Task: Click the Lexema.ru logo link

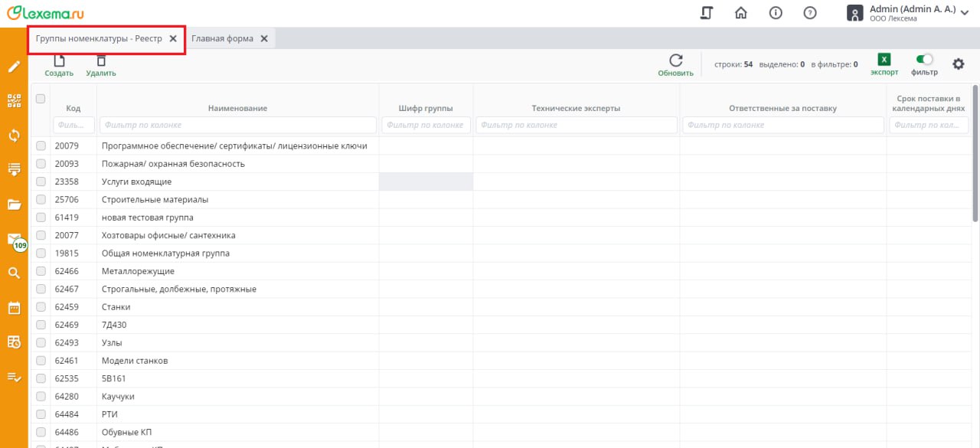Action: click(x=46, y=12)
